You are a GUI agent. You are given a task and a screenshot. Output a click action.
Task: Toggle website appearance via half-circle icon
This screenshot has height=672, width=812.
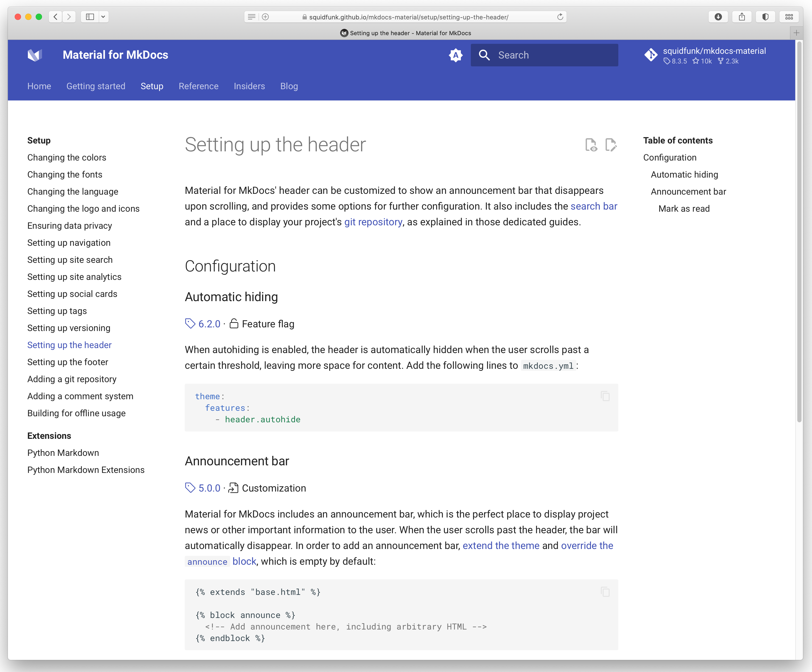click(x=765, y=17)
